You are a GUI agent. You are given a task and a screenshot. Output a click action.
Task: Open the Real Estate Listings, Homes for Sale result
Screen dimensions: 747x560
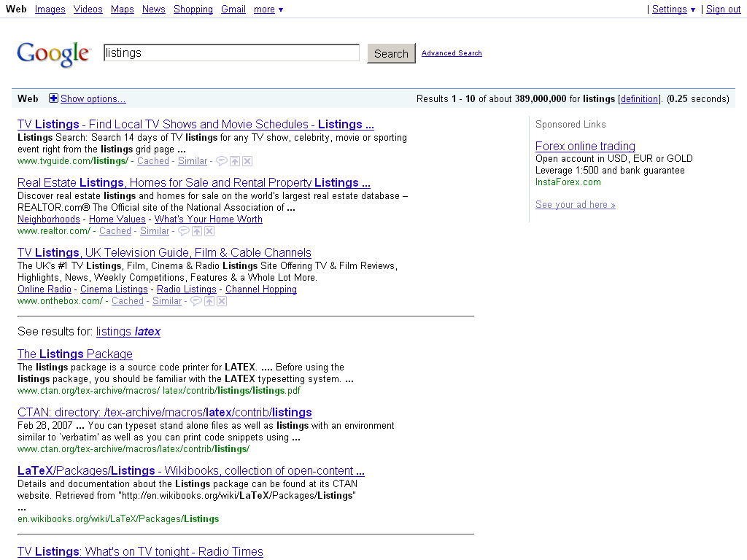coord(194,183)
